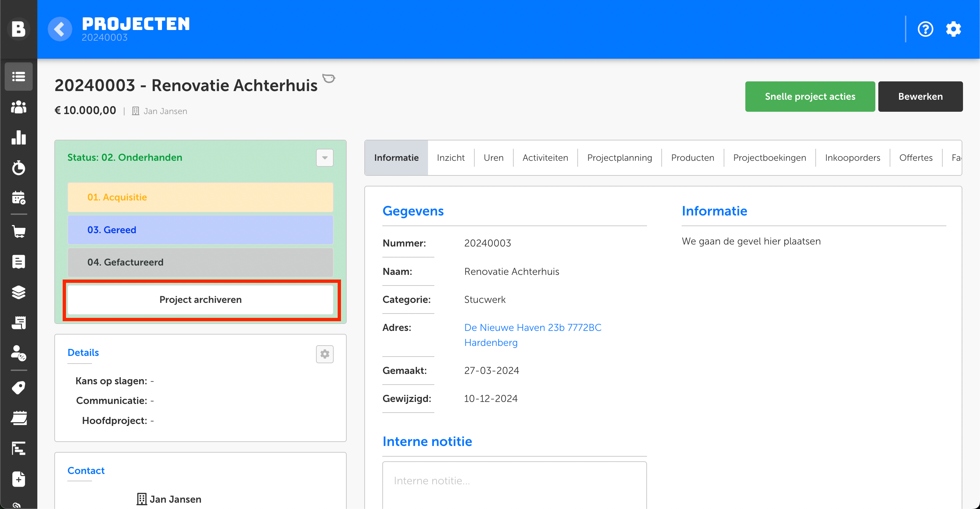Open the projects list icon in the sidebar

pos(19,76)
